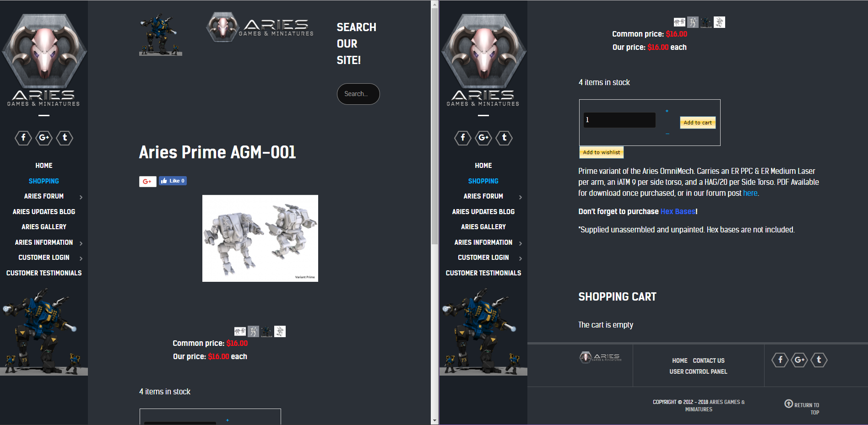This screenshot has height=425, width=868.
Task: Click the Aries Games & Miniatures header logo
Action: point(260,27)
